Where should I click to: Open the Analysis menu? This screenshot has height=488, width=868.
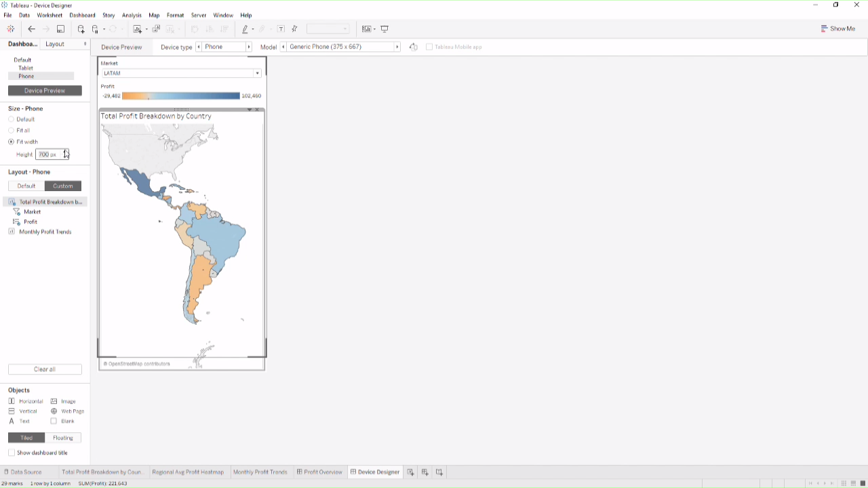(132, 15)
